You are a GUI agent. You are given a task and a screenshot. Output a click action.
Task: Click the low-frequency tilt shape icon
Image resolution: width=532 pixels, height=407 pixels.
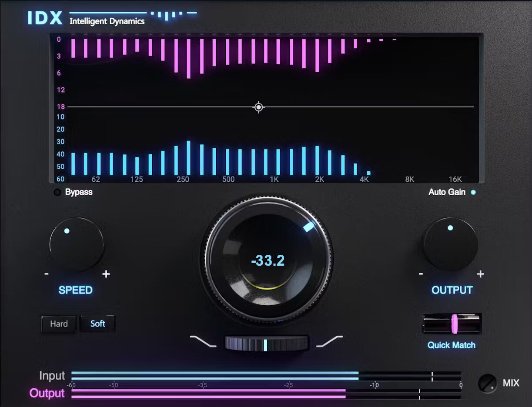(x=203, y=341)
